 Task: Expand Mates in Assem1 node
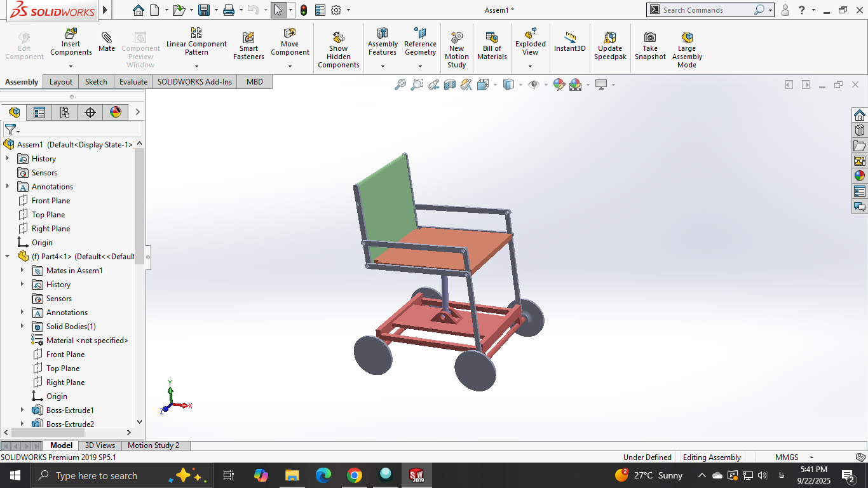click(22, 270)
